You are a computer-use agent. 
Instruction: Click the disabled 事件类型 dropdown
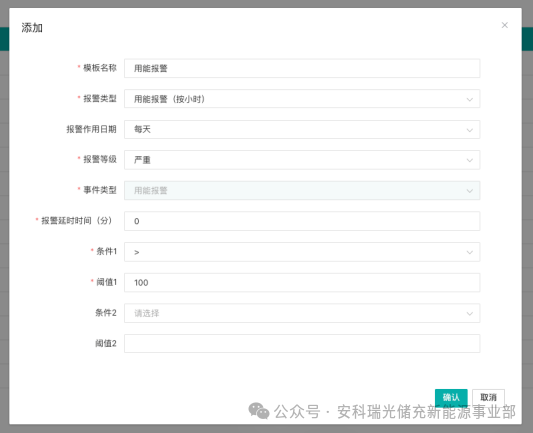coord(302,190)
